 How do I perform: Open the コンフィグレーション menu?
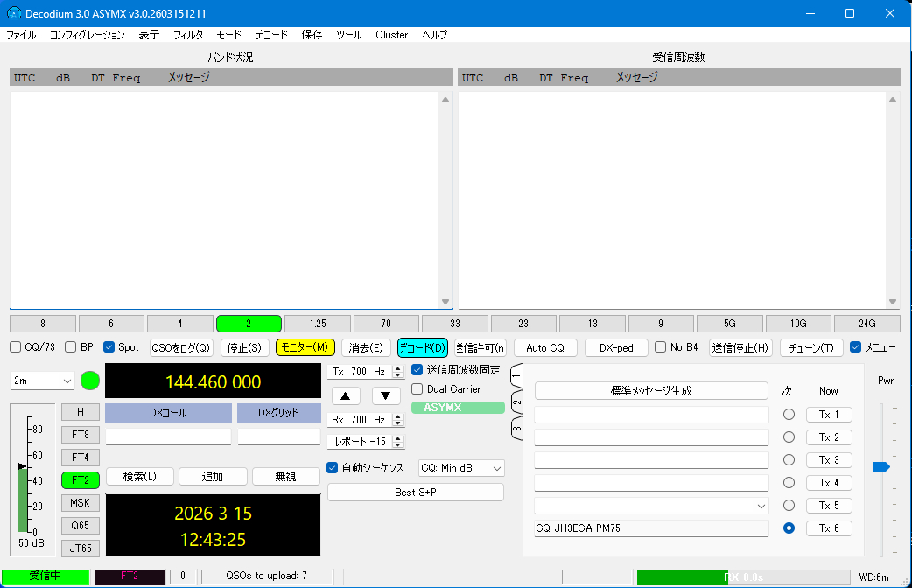tap(87, 35)
